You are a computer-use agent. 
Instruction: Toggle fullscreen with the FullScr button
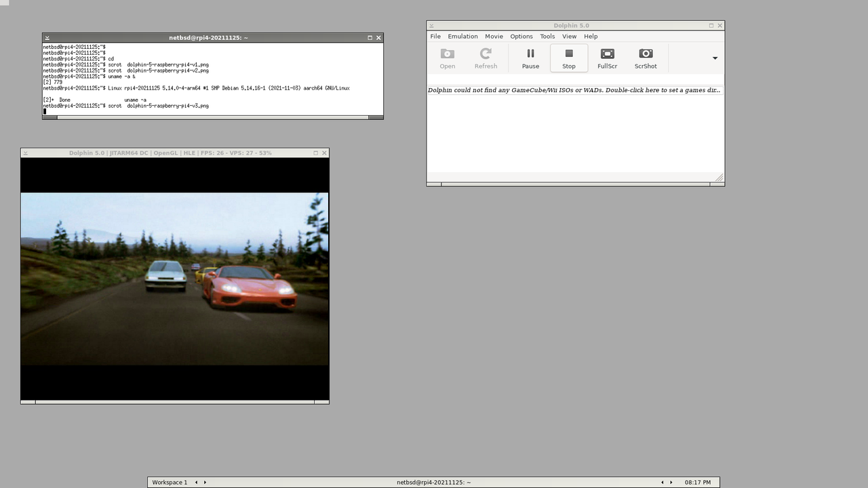coord(608,58)
